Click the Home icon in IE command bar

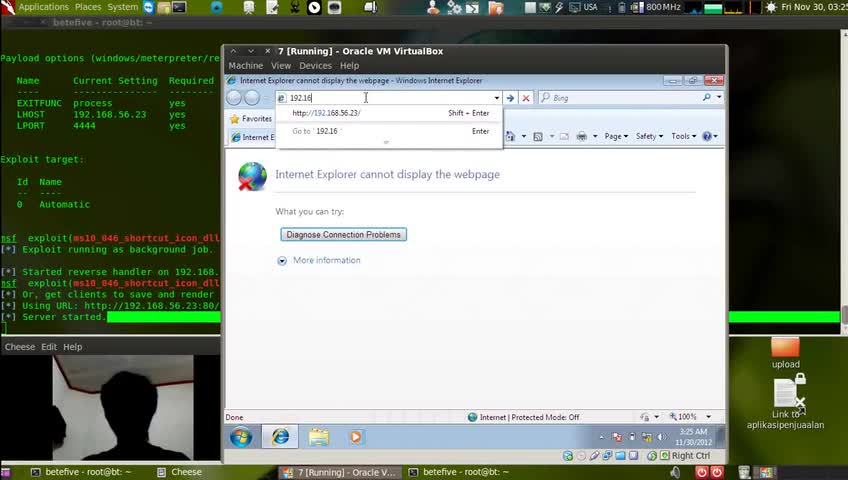click(510, 136)
